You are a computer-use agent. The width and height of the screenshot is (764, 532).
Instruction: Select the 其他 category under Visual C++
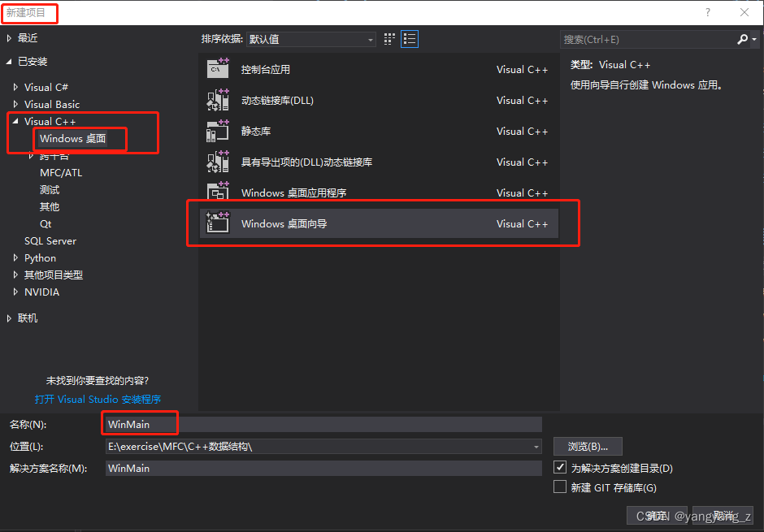[x=50, y=207]
